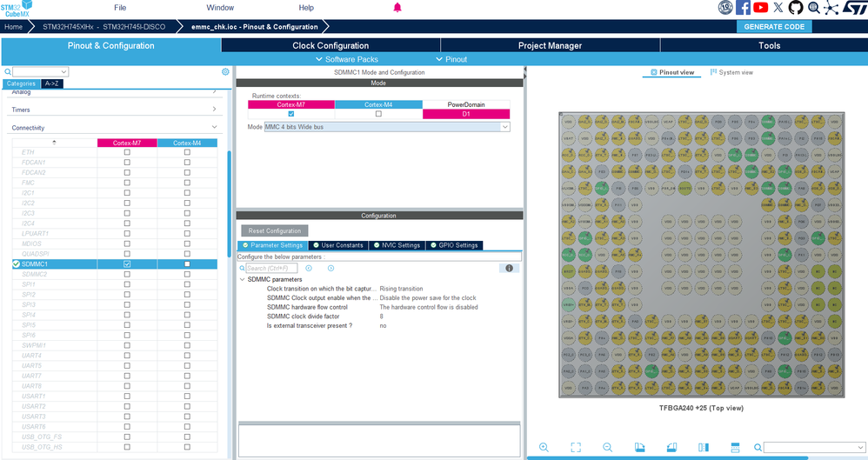Image resolution: width=868 pixels, height=460 pixels.
Task: Switch to Clock Configuration tab
Action: (331, 45)
